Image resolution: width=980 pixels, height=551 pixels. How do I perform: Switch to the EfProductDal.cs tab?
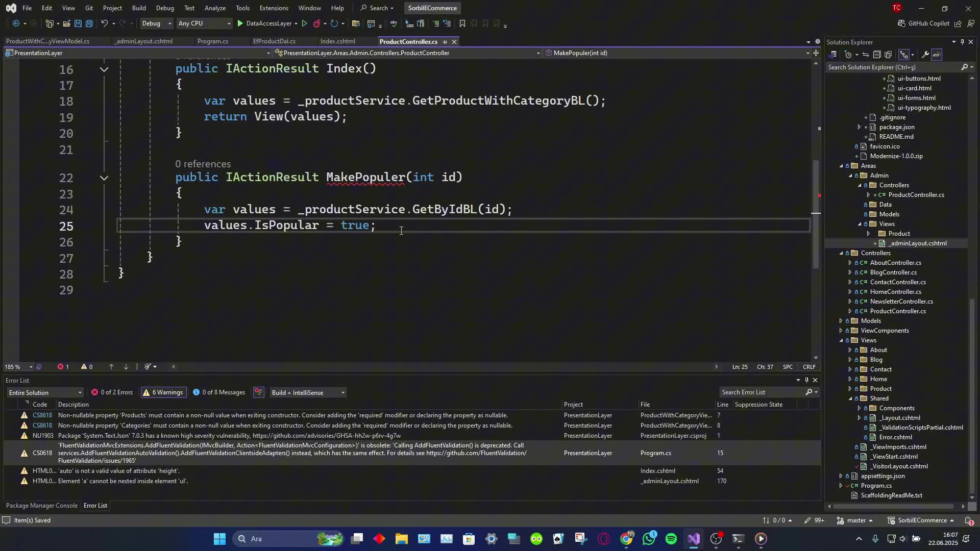[x=274, y=41]
